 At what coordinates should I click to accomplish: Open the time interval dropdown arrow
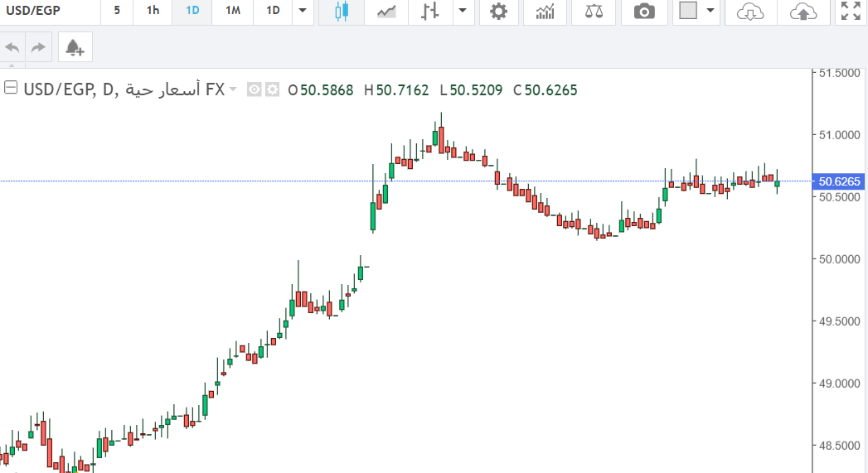tap(302, 12)
